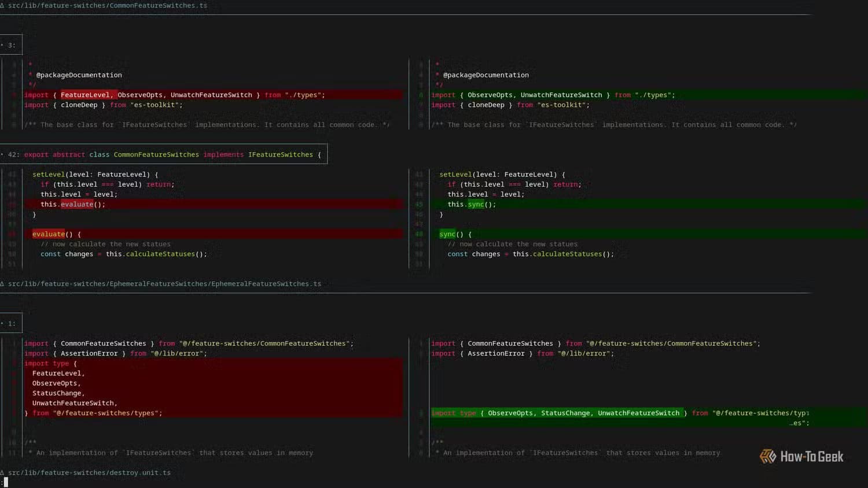The width and height of the screenshot is (868, 488).
Task: Click the wrapped continuation text '…es";'
Action: click(799, 423)
